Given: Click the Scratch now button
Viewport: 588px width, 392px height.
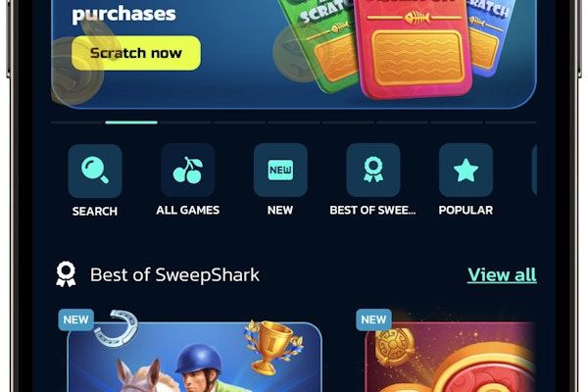Looking at the screenshot, I should [136, 53].
